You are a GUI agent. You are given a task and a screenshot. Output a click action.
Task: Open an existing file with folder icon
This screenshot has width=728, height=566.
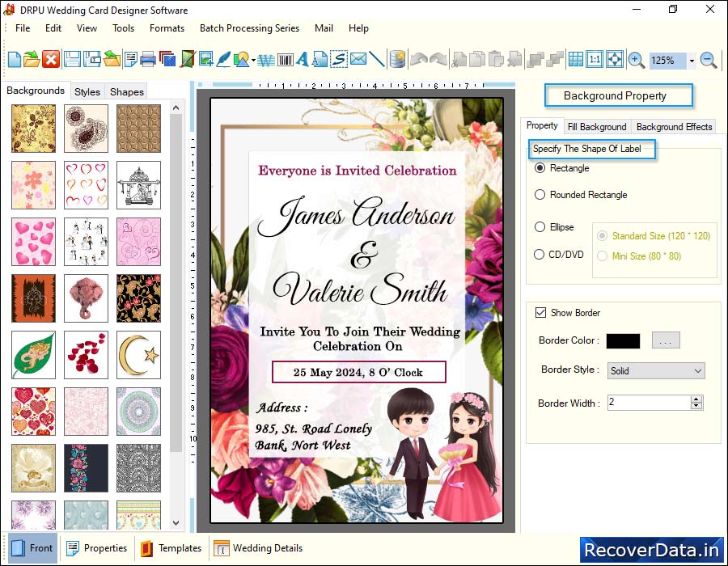(32, 59)
